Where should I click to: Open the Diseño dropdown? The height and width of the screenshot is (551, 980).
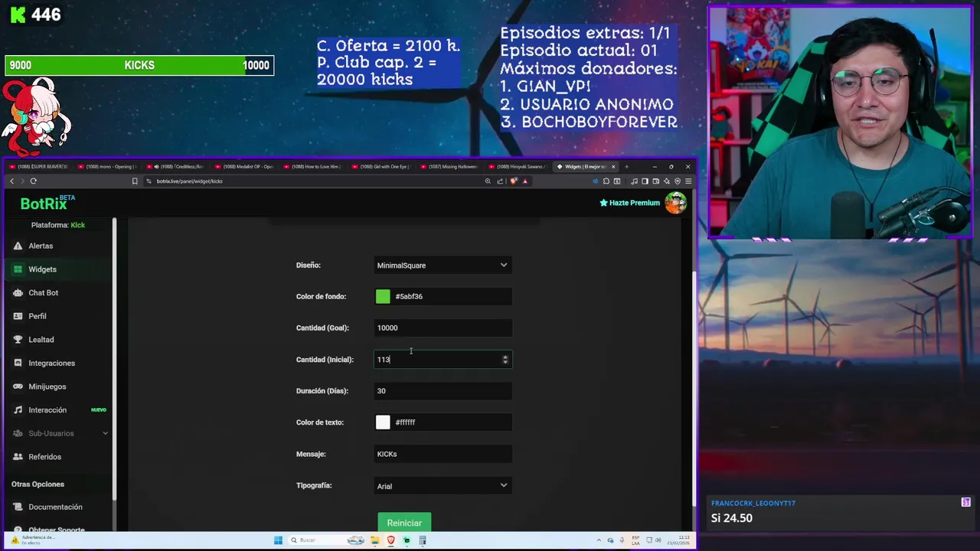coord(443,266)
